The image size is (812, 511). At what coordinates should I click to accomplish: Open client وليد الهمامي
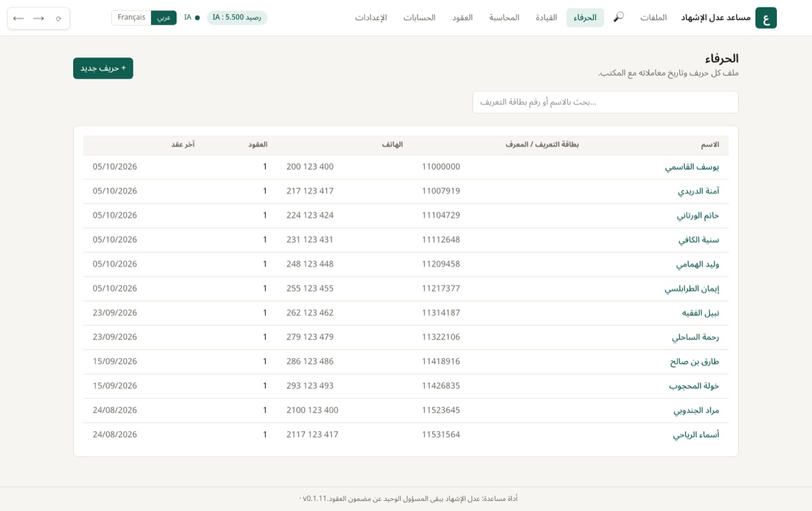pos(698,264)
